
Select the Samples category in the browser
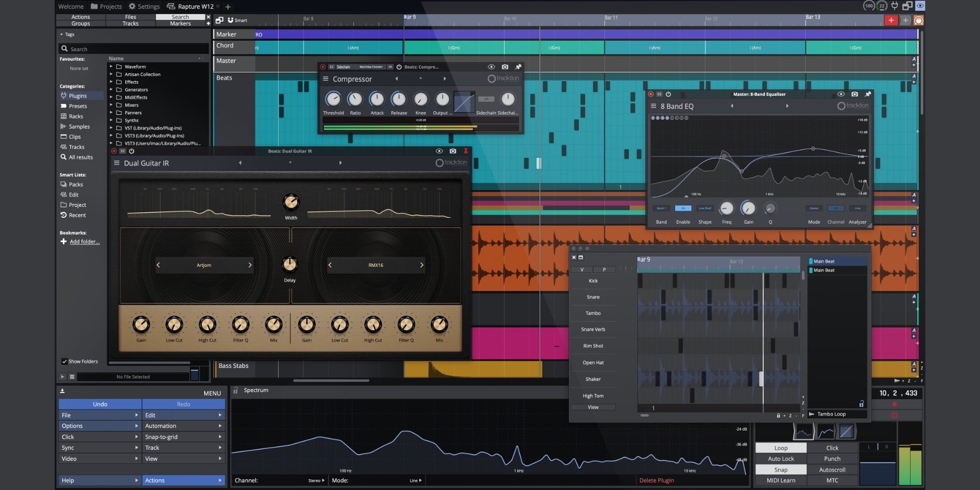point(79,126)
